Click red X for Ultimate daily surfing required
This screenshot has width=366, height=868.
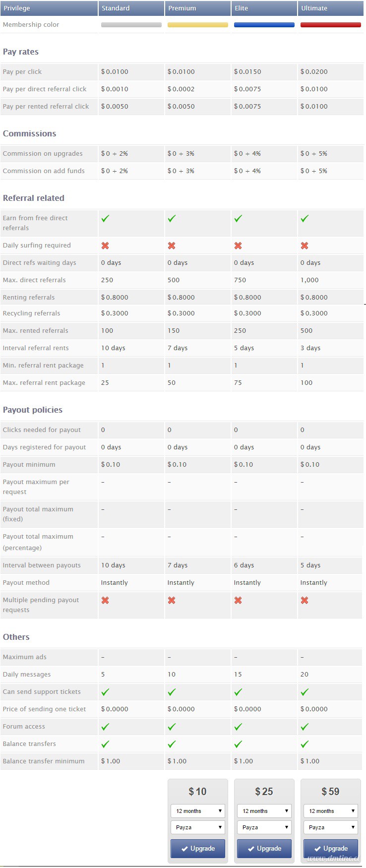click(305, 246)
